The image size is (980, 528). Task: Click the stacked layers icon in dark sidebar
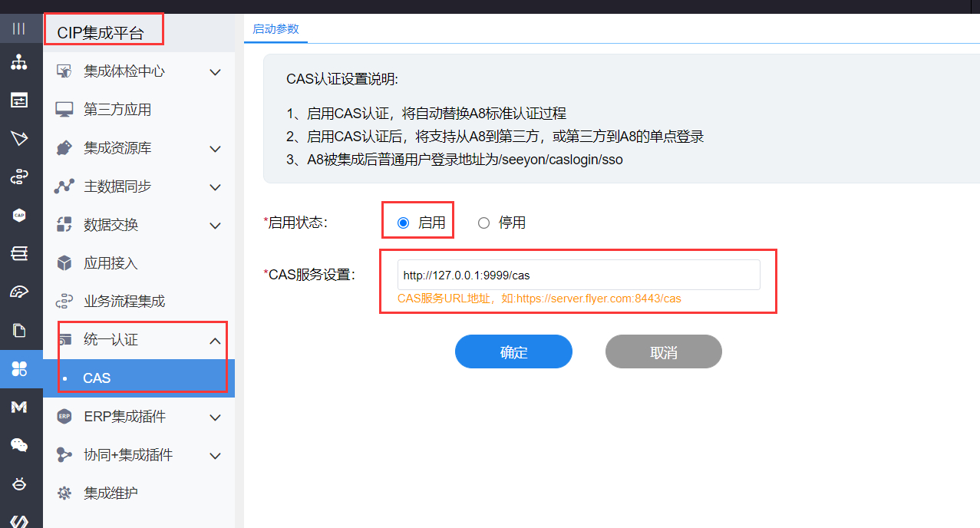[18, 253]
